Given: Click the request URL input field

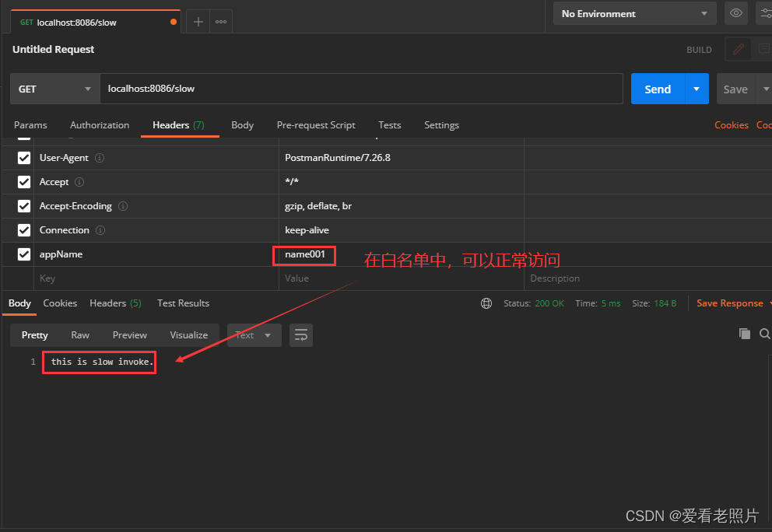Looking at the screenshot, I should (361, 89).
